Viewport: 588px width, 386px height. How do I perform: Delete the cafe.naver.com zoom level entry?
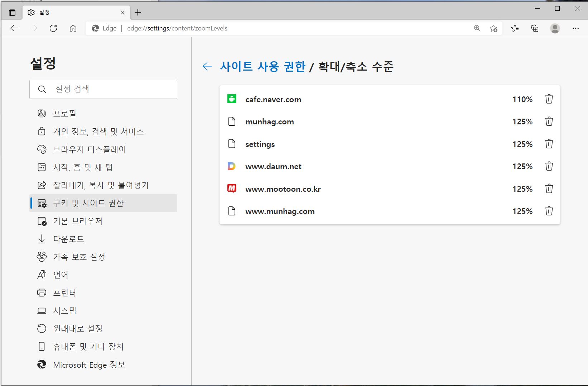(549, 99)
